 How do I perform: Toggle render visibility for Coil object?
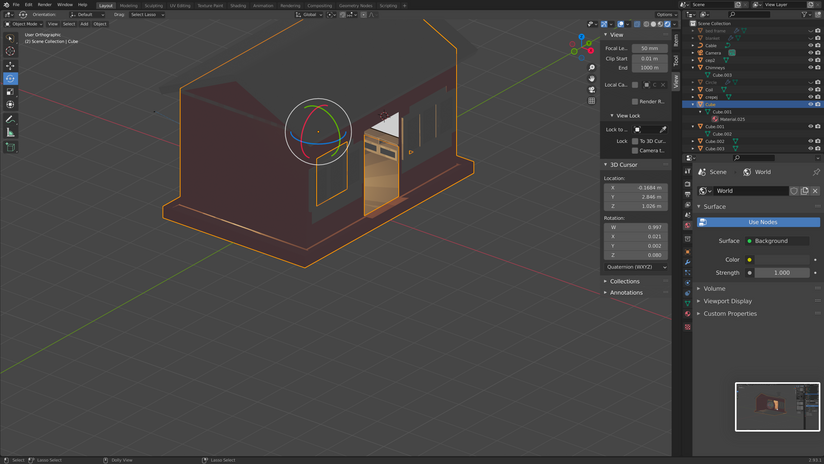tap(818, 90)
